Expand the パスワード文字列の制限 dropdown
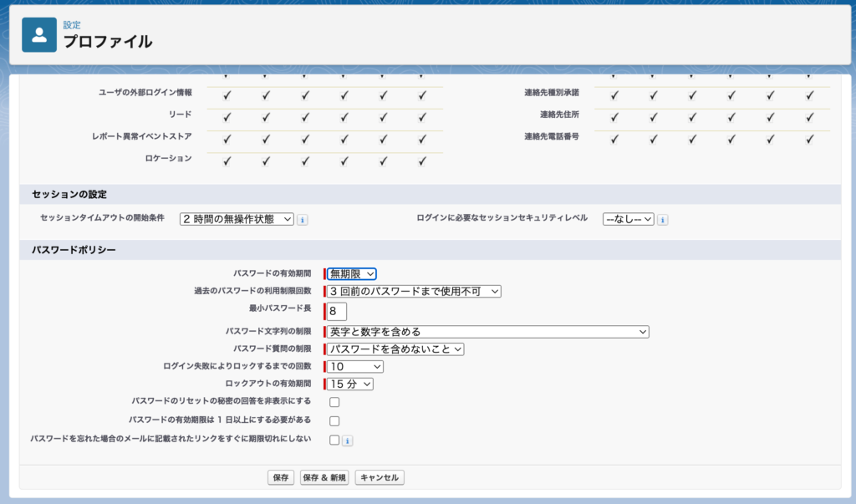The height and width of the screenshot is (504, 856). [x=488, y=332]
